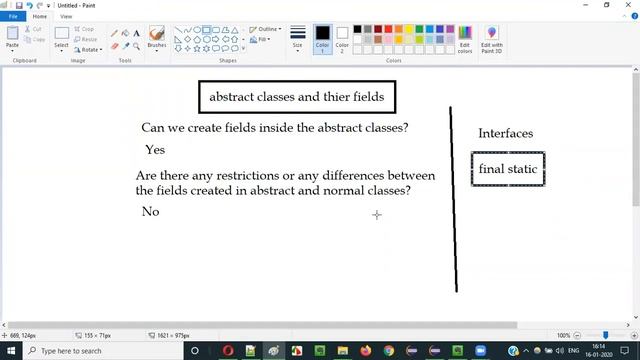Click inside Windows search box
The width and height of the screenshot is (640, 360).
(x=103, y=351)
